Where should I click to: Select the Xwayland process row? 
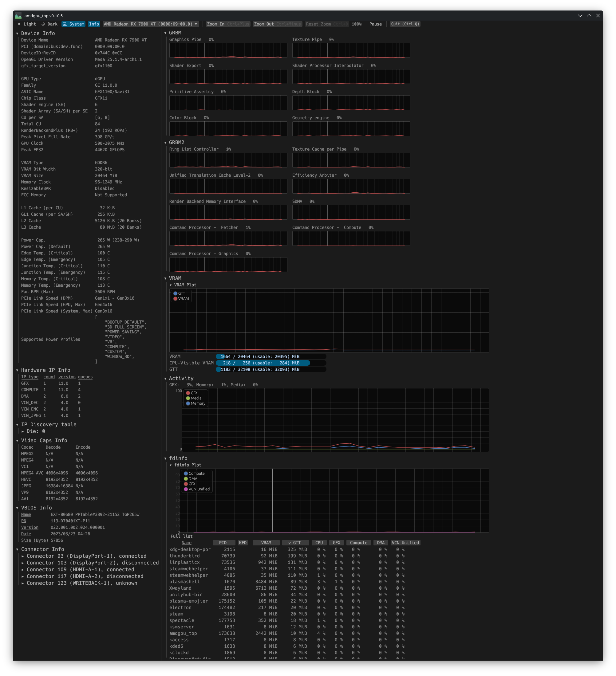click(287, 588)
